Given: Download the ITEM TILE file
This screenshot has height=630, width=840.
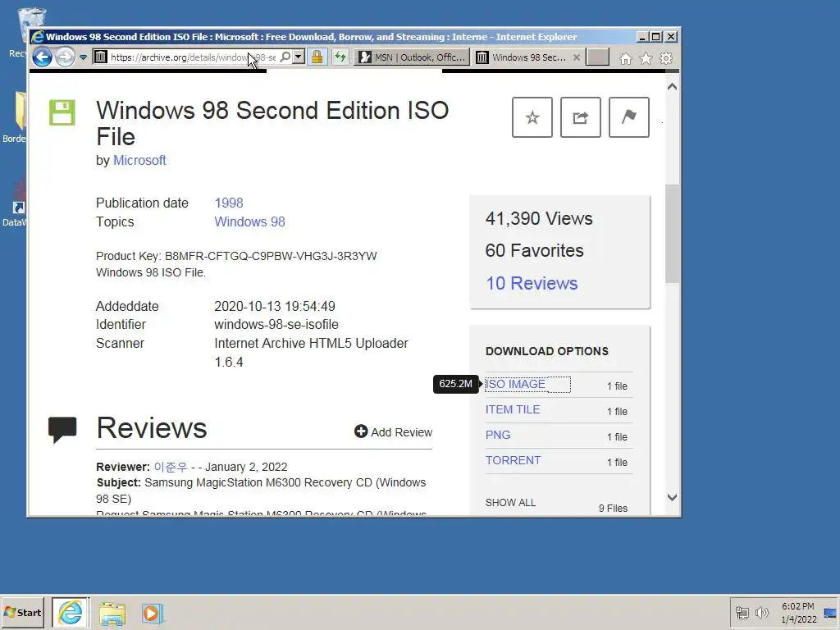Looking at the screenshot, I should 513,409.
